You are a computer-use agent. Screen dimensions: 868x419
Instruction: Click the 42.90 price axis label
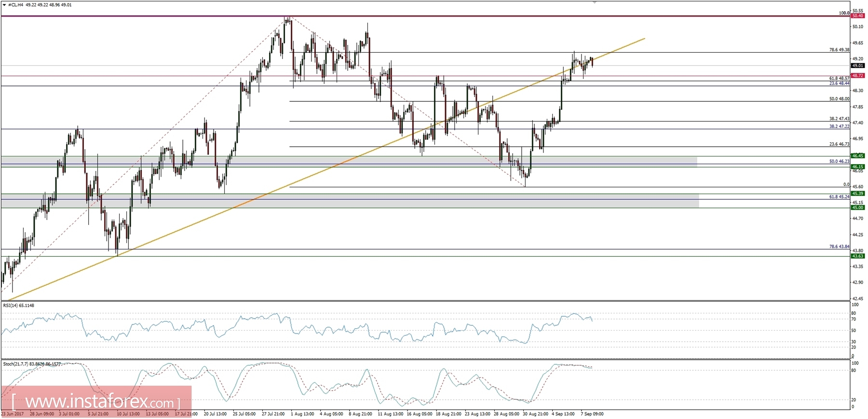(x=857, y=282)
